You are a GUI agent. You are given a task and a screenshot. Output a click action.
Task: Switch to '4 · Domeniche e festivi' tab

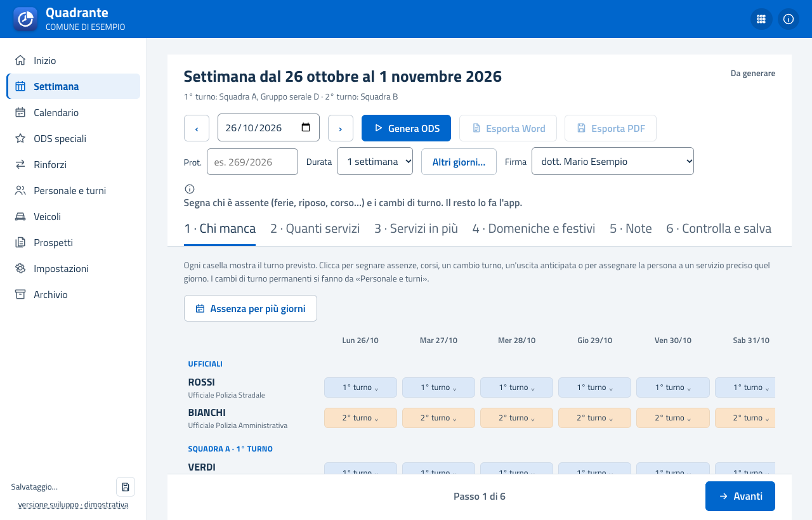pyautogui.click(x=534, y=228)
